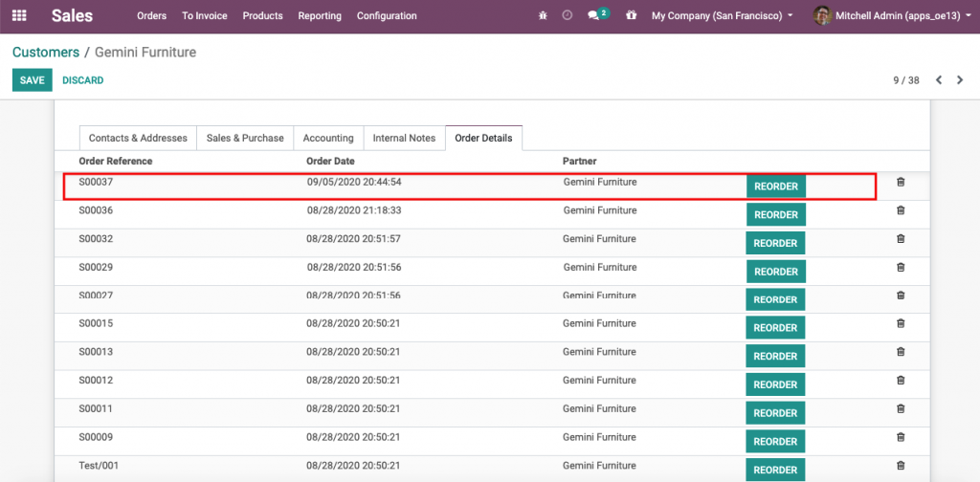Reorder the Test/001 order
Image resolution: width=980 pixels, height=482 pixels.
tap(775, 470)
